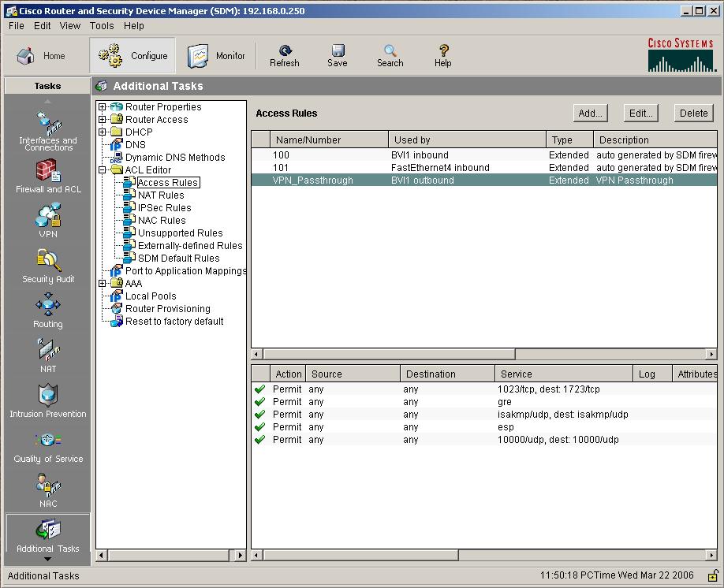Refresh the router configuration
Viewport: 724px width, 588px height.
285,56
